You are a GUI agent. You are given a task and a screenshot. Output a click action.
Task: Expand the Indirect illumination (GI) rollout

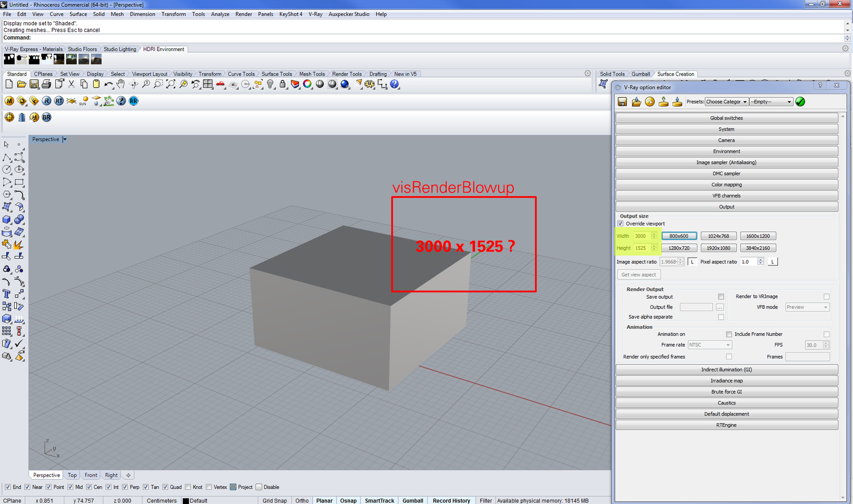727,370
